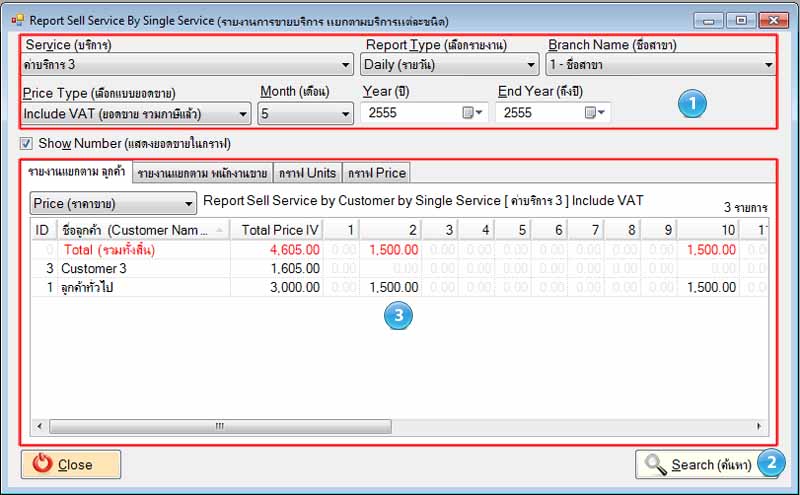Open the Price (ราคาขาย) dropdown above the table
The height and width of the screenshot is (495, 800).
[113, 203]
